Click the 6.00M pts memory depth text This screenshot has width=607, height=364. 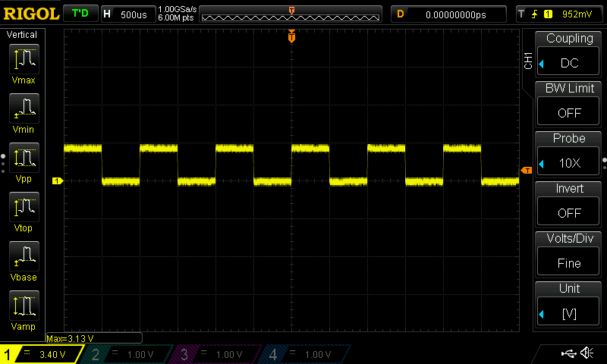tap(176, 17)
